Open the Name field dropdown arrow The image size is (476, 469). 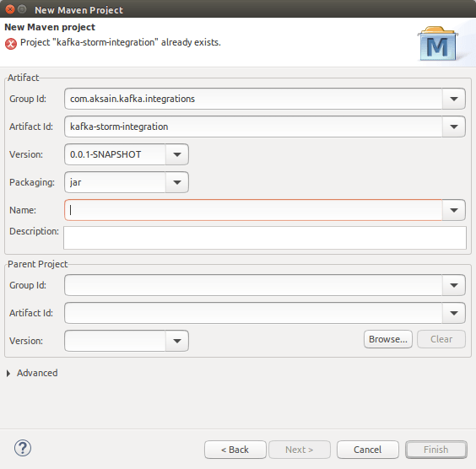[x=453, y=210]
